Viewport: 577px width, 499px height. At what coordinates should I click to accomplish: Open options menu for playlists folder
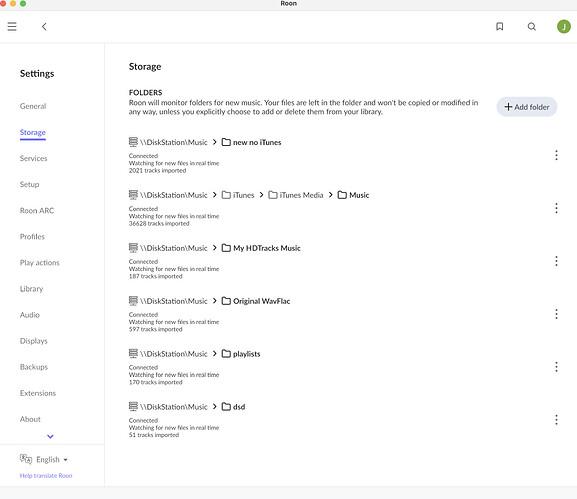tap(556, 367)
